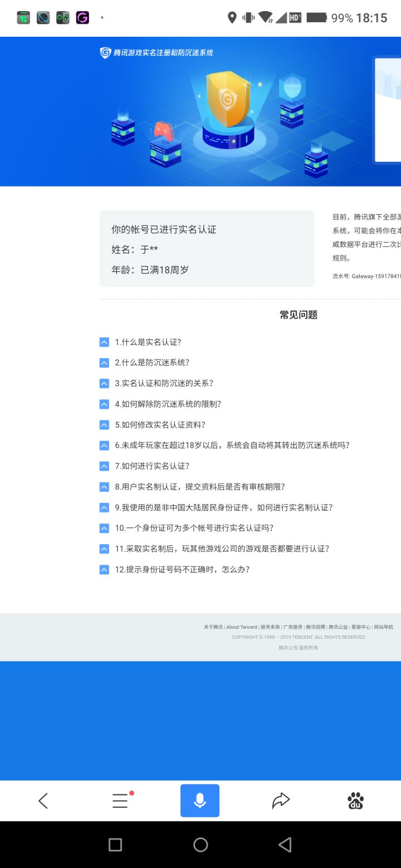
Task: Open the first green notification icon
Action: [x=23, y=18]
